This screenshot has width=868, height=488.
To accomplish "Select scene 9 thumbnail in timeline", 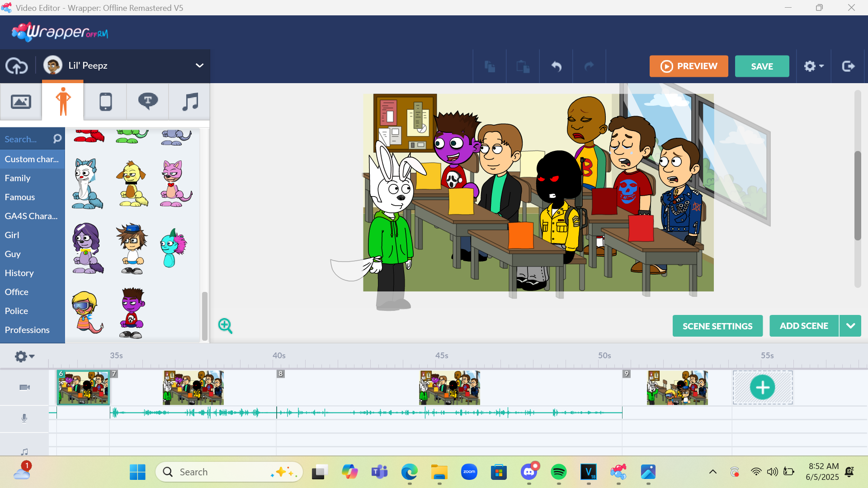I will (x=677, y=388).
